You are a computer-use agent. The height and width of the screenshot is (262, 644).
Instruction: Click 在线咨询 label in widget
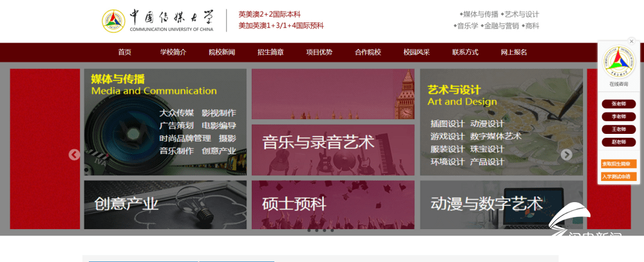pos(618,84)
